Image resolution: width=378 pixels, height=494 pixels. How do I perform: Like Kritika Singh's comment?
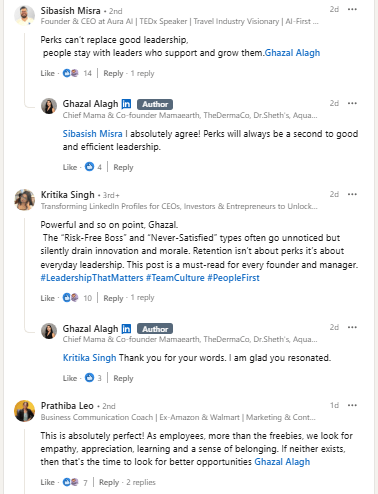[47, 298]
